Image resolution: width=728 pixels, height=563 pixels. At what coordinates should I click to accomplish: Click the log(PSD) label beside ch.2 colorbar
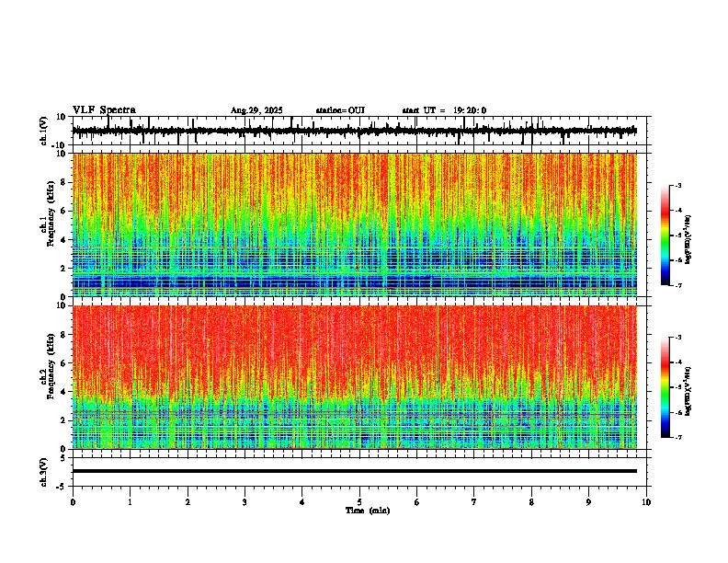pyautogui.click(x=688, y=391)
